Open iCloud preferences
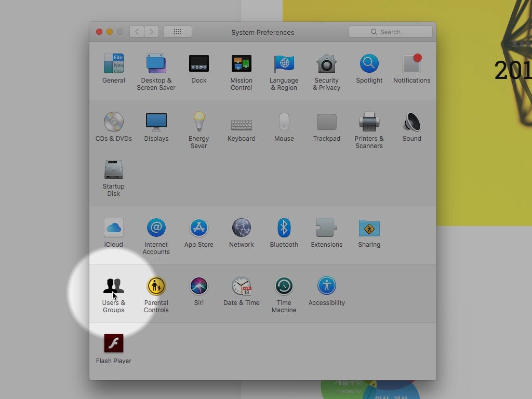Screen dimensions: 532x399 point(113,228)
